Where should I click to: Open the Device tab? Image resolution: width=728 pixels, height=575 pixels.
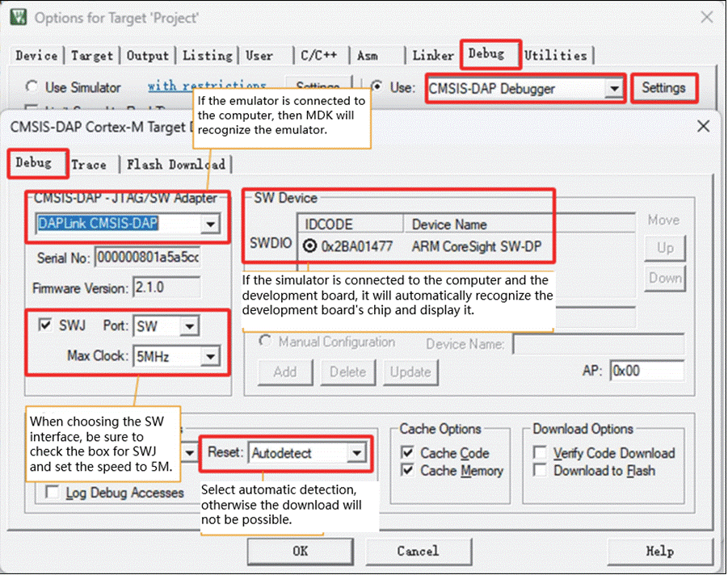[x=36, y=56]
